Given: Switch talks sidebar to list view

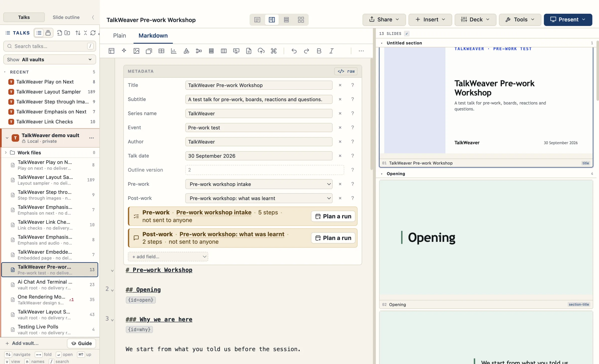Looking at the screenshot, I should [39, 33].
